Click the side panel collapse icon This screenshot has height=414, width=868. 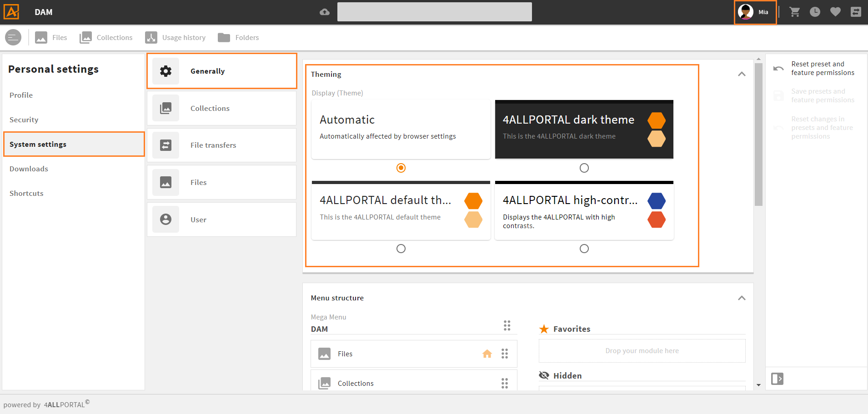[x=778, y=379]
